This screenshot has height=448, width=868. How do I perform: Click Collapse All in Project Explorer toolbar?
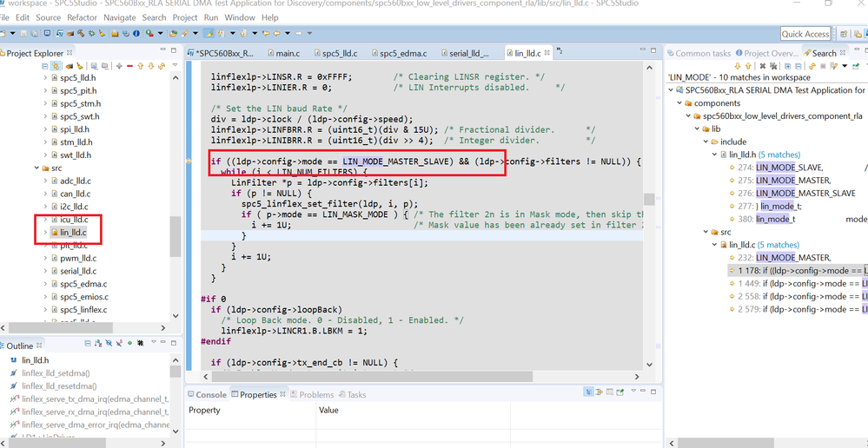click(x=45, y=66)
